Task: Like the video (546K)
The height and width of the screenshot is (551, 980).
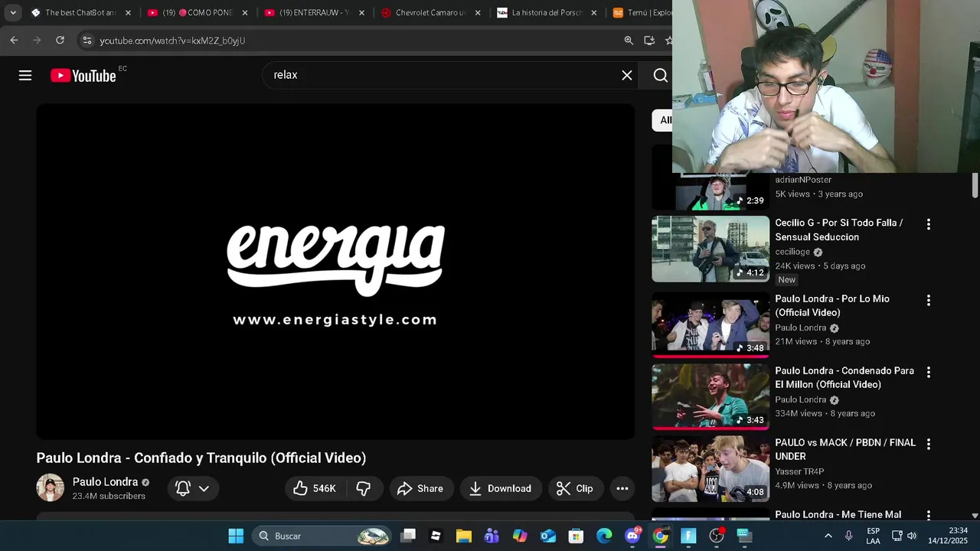Action: click(x=315, y=488)
